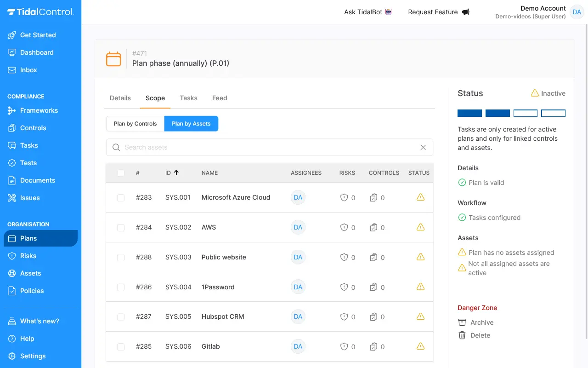Click the Tasks chat icon in sidebar
Screen dimensions: 588x368
point(12,145)
